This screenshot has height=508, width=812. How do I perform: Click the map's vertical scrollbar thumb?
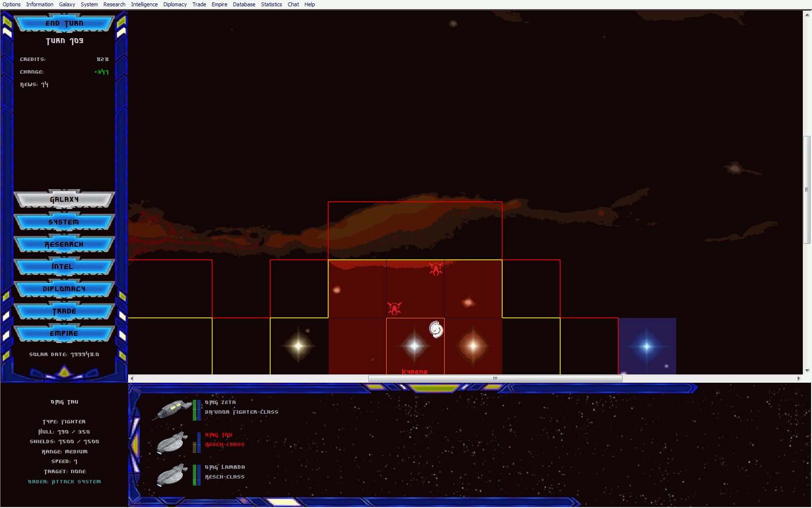point(807,190)
